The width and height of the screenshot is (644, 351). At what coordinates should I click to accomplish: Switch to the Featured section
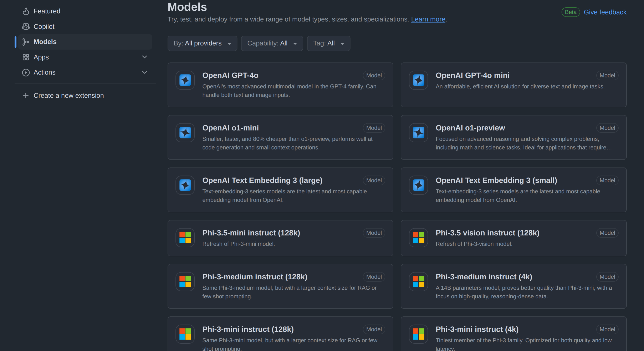[x=47, y=11]
